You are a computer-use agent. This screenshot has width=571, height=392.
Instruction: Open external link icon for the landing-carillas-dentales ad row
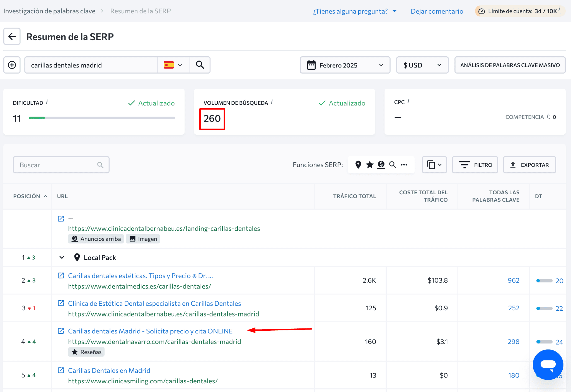(61, 218)
